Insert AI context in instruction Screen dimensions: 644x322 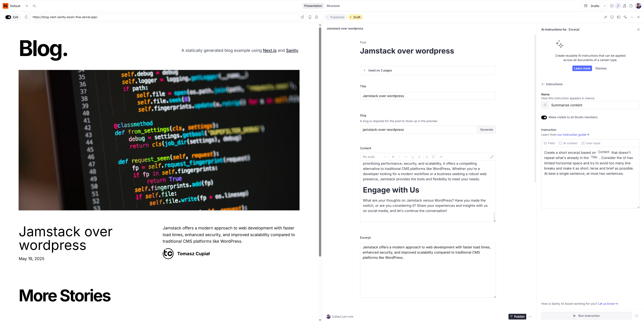[568, 143]
